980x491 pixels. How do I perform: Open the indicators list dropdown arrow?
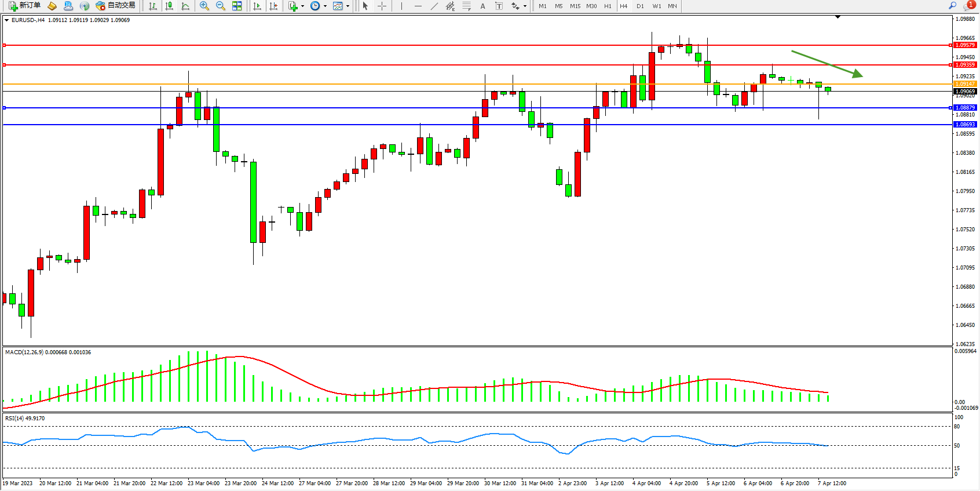(302, 6)
